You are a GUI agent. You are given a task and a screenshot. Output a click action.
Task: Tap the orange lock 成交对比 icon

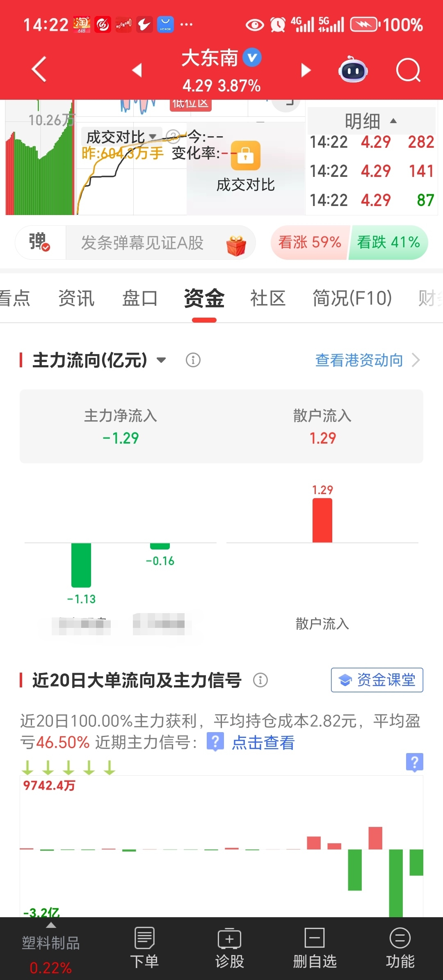click(245, 156)
